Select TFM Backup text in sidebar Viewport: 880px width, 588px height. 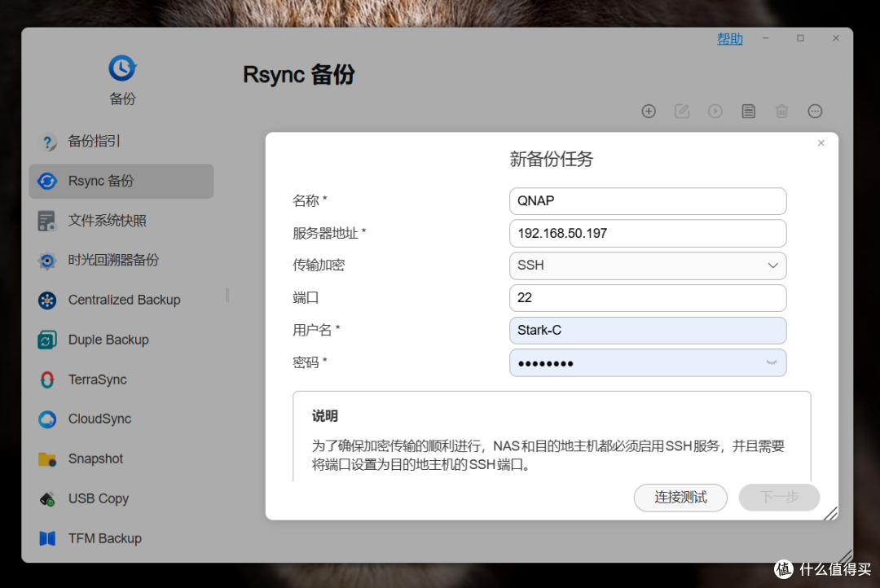coord(105,538)
